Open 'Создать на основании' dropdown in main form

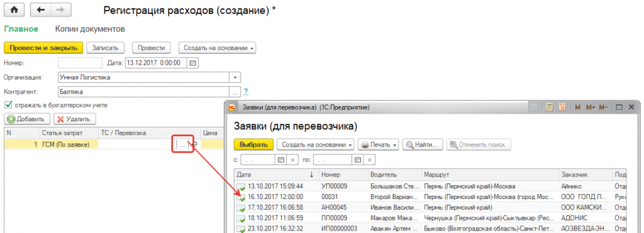(x=217, y=48)
